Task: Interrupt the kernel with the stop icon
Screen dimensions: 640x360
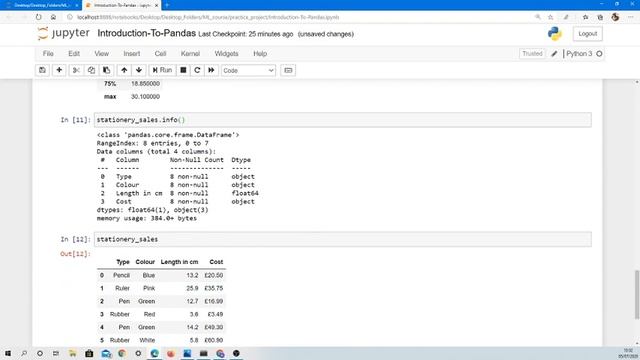Action: pyautogui.click(x=183, y=70)
